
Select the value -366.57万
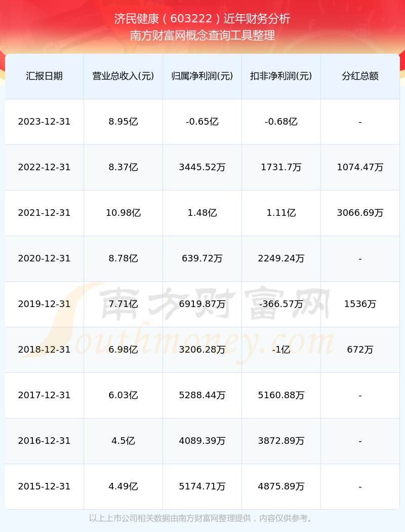[x=281, y=304]
